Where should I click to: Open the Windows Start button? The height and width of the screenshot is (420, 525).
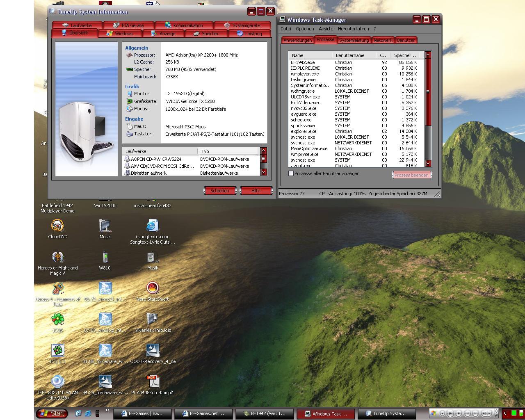coord(52,413)
